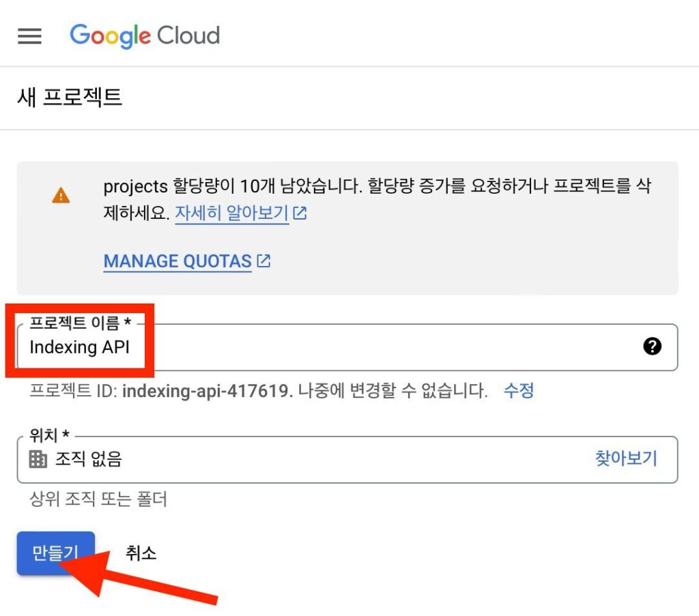Screen dimensions: 699x616
Task: Click 수정 to edit the project ID
Action: pos(518,391)
